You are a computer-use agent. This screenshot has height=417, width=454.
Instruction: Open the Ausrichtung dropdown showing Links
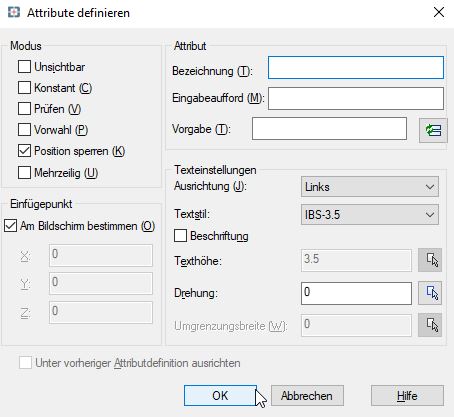pos(370,187)
